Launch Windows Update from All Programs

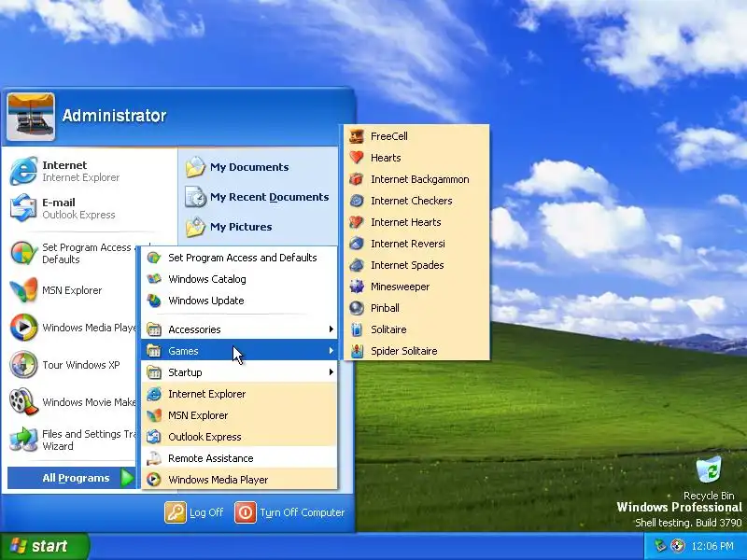pos(240,301)
